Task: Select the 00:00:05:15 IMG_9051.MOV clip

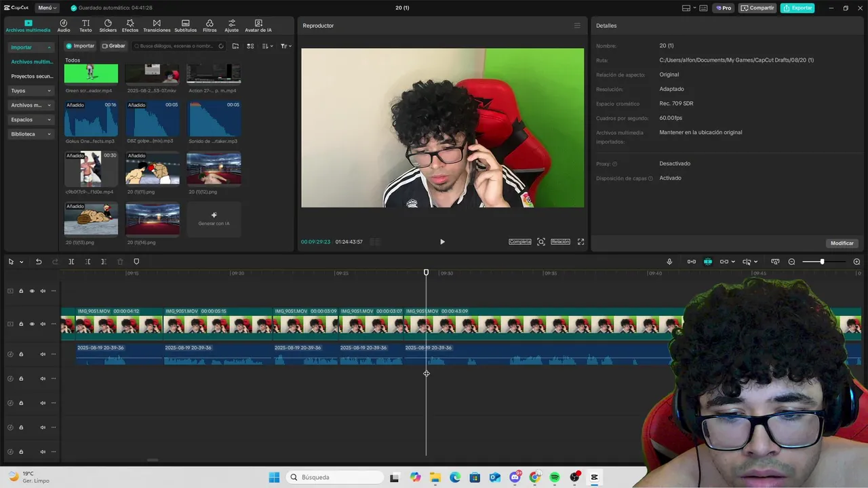Action: point(218,323)
